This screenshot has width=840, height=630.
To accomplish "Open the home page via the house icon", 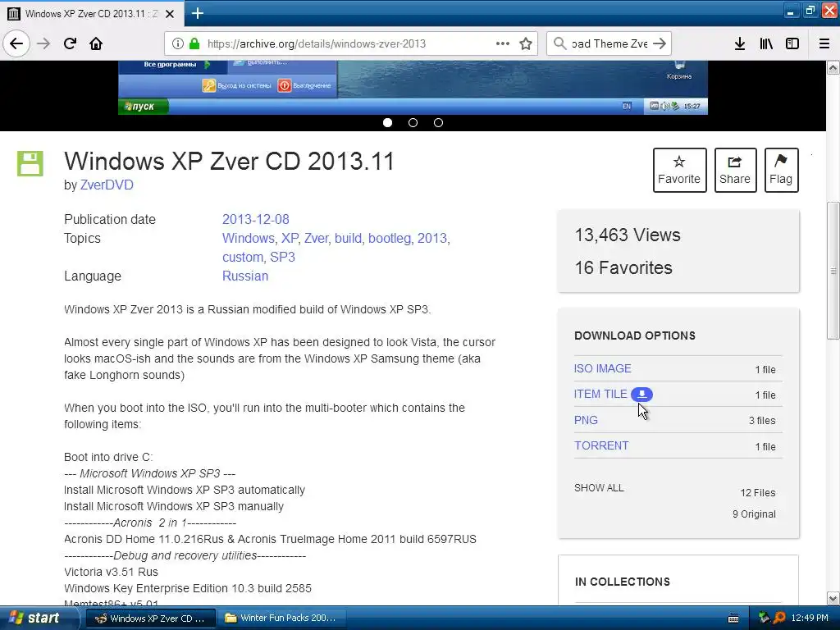I will point(96,43).
